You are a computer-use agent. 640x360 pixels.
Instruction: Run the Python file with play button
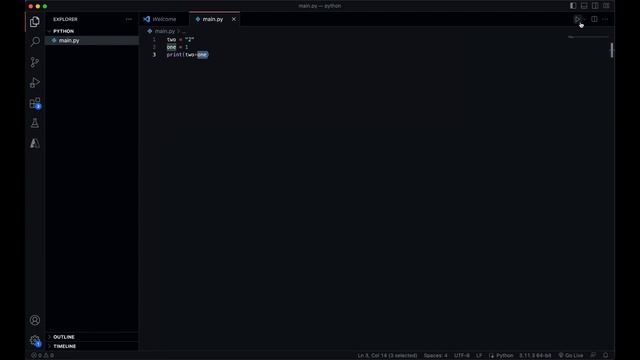tap(577, 19)
